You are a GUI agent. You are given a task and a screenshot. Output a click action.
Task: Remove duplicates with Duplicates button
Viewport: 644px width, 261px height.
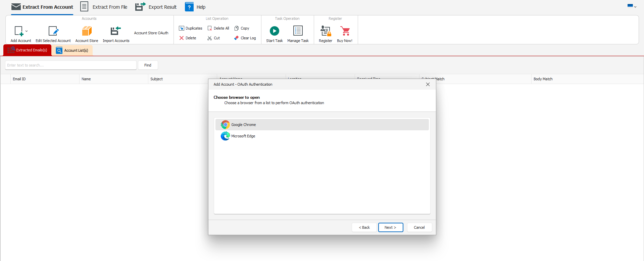pos(191,28)
